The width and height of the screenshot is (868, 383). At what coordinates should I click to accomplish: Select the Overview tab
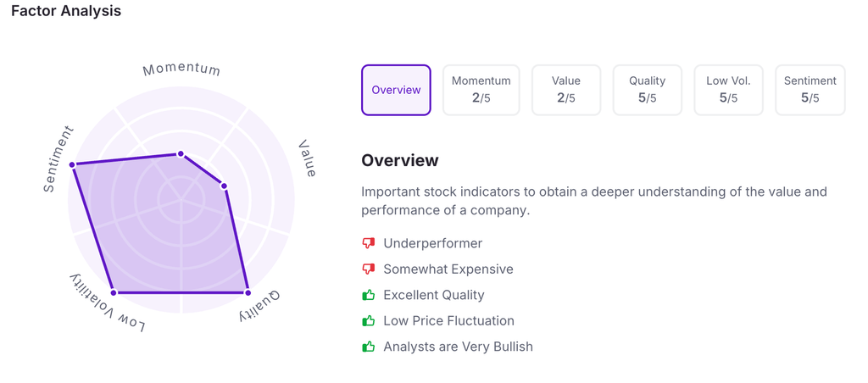tap(396, 90)
